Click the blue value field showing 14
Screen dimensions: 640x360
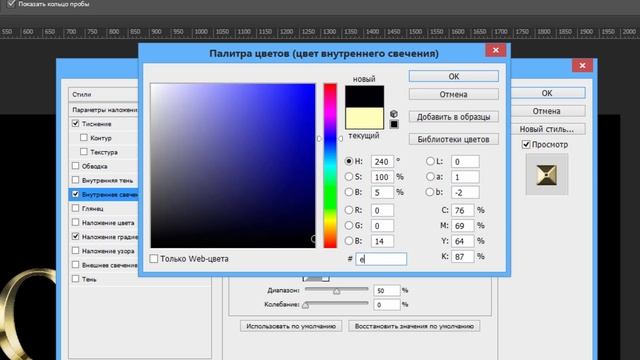click(382, 241)
